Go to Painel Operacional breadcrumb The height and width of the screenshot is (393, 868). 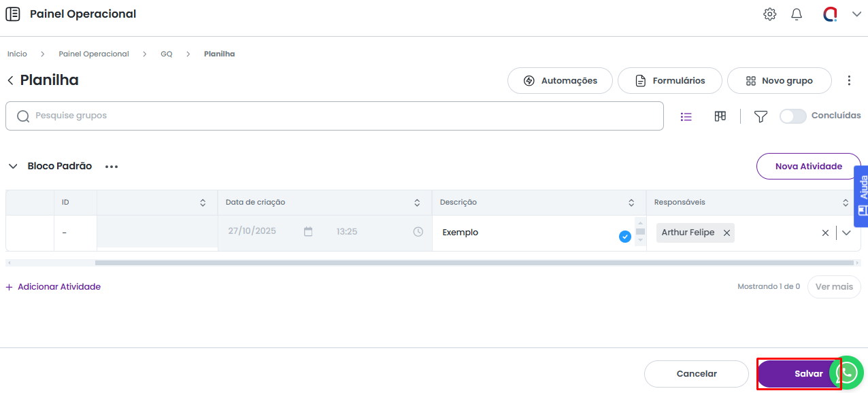click(x=94, y=54)
